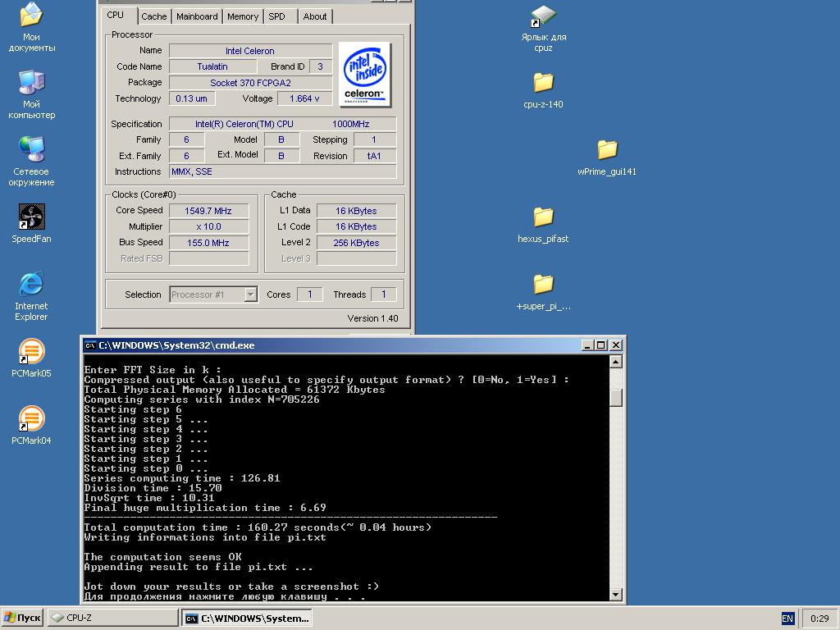Click the cmd window scrollbar thumb
The width and height of the screenshot is (840, 630).
pyautogui.click(x=615, y=398)
